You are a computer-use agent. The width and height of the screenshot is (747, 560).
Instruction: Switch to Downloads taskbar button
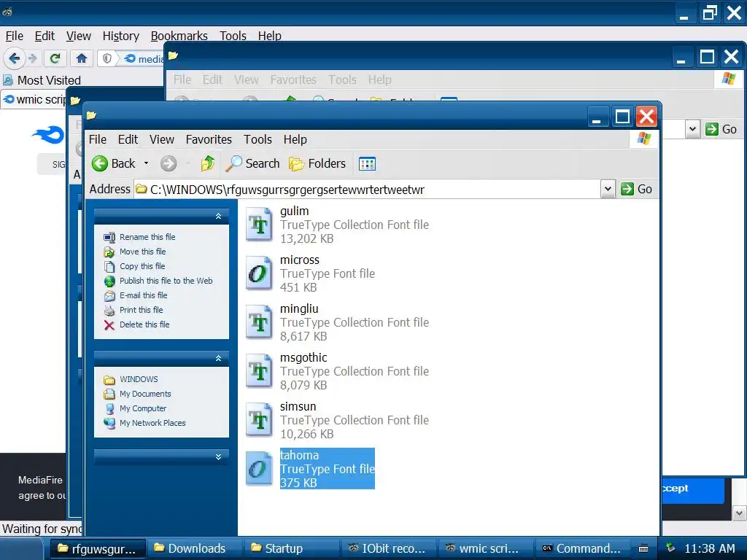click(x=195, y=548)
